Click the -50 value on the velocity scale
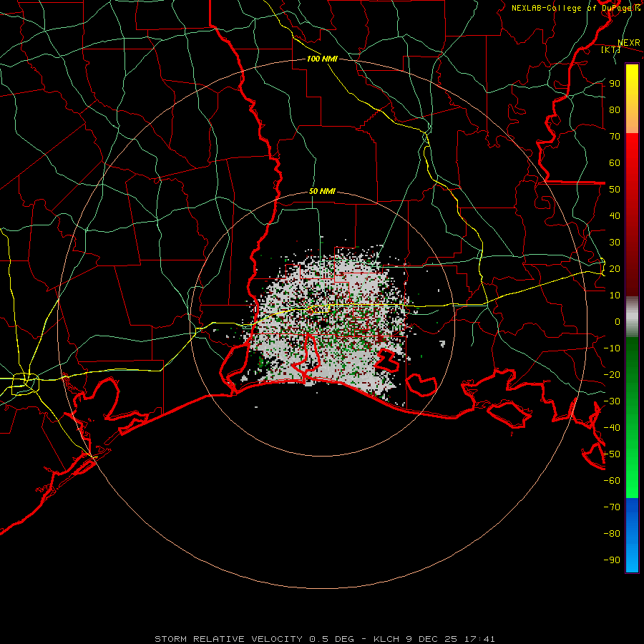Screen dimensions: 644x644 click(x=612, y=454)
